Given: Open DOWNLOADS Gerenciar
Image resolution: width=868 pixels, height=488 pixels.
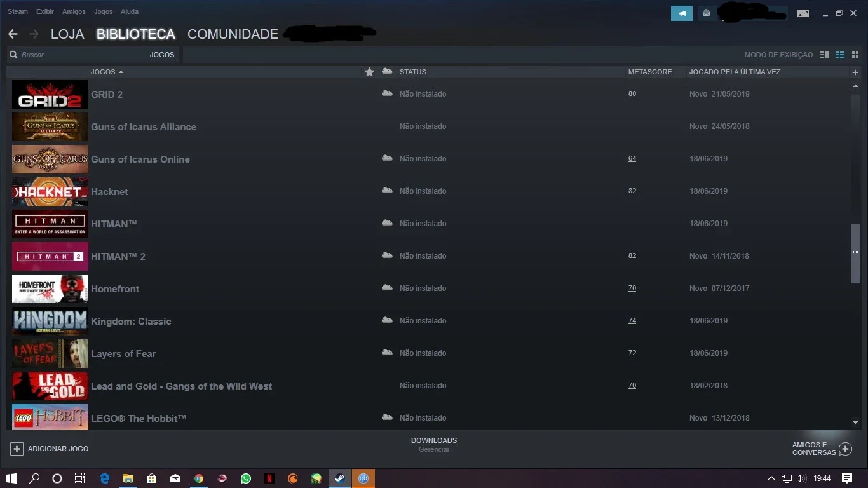Looking at the screenshot, I should pos(434,445).
